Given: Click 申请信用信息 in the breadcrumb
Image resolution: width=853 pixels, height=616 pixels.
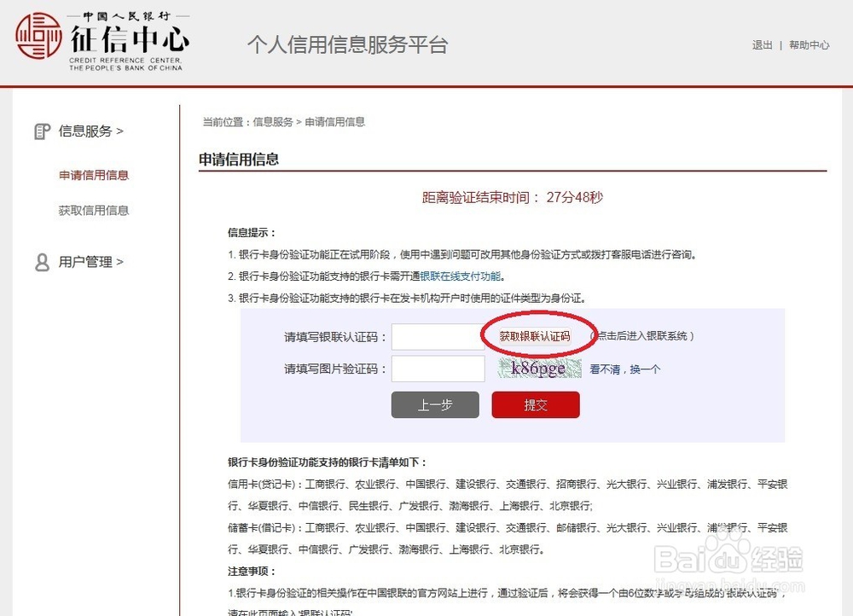Looking at the screenshot, I should 334,122.
